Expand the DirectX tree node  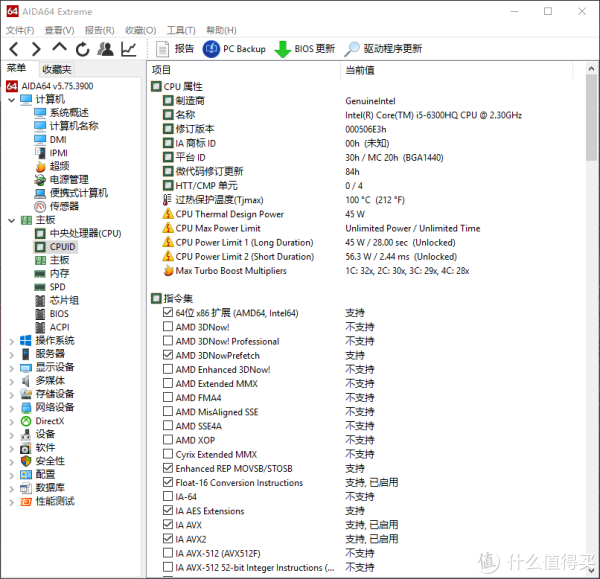12,422
